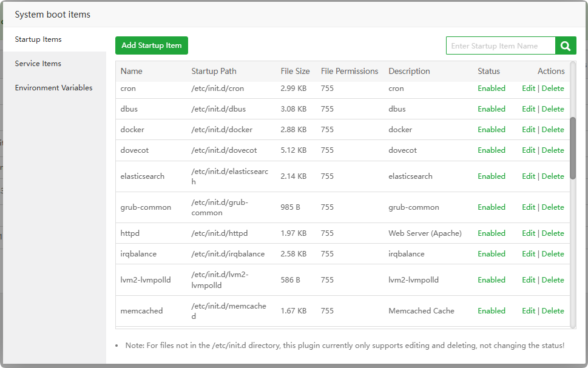Select the Startup Items tab
588x368 pixels.
pyautogui.click(x=38, y=39)
